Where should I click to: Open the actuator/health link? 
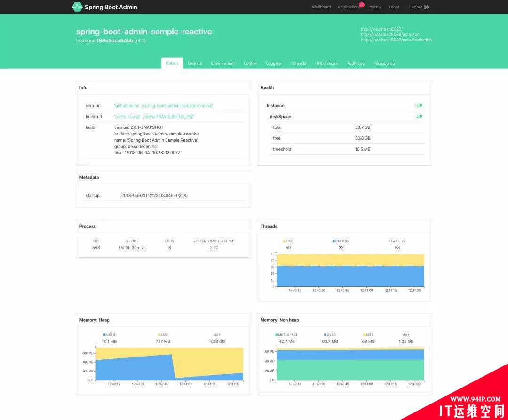(x=396, y=40)
